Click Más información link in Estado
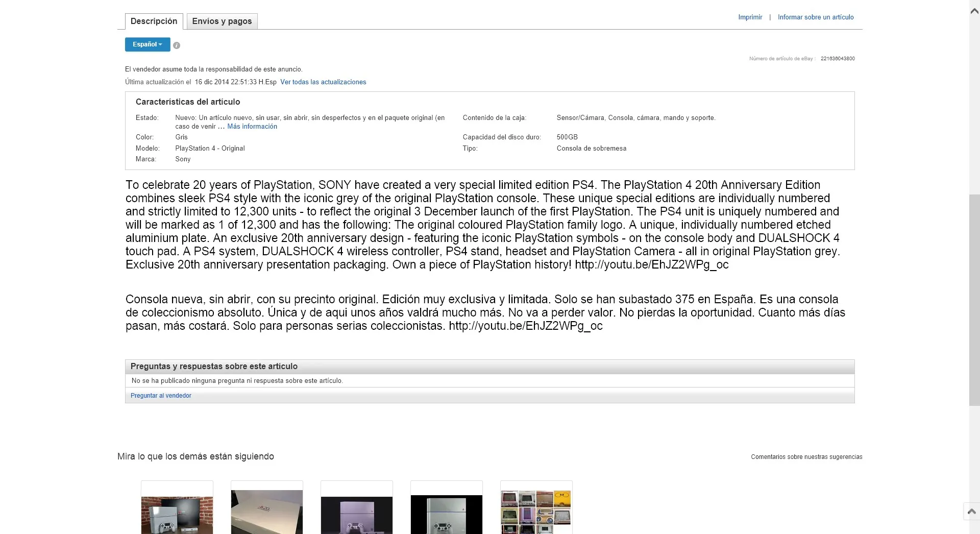The image size is (980, 534). pos(252,127)
